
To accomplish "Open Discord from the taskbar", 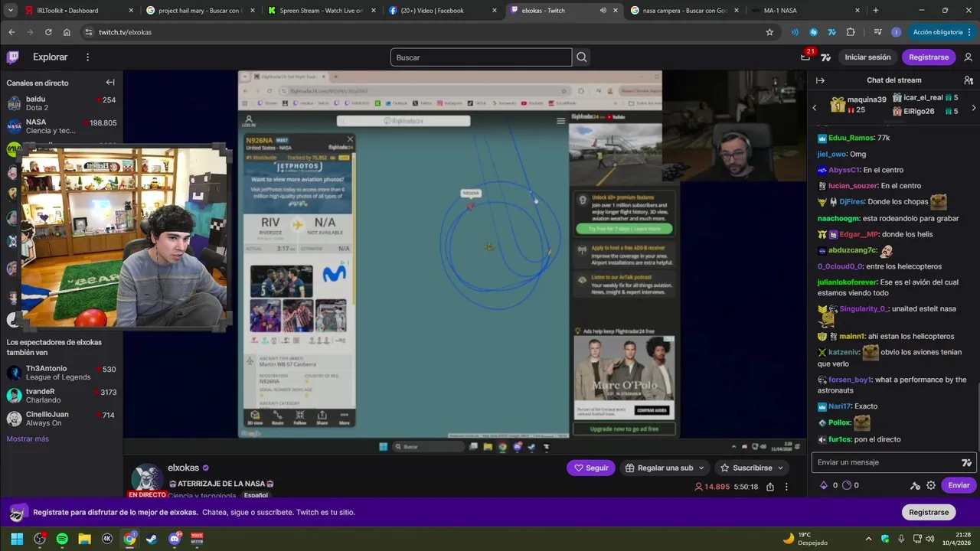I will (x=175, y=539).
